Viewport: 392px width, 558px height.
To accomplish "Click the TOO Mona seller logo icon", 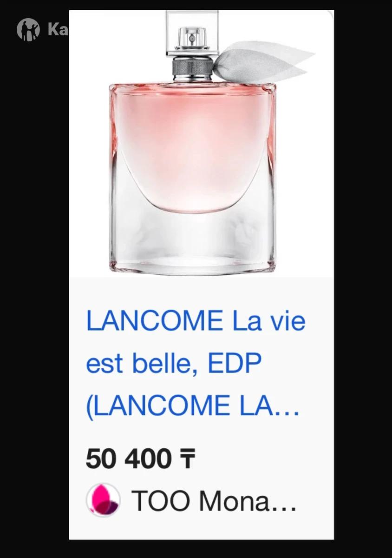I will tap(103, 500).
